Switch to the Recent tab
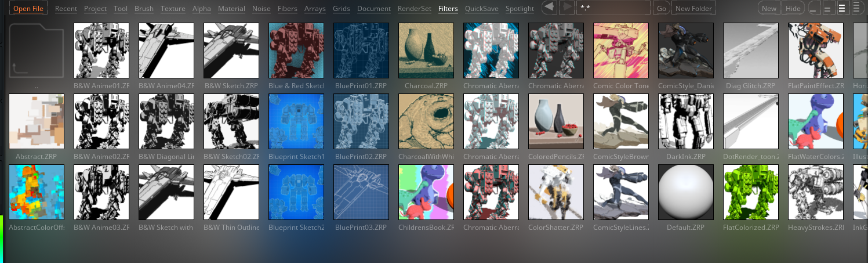Viewport: 868px width, 263px height. [x=66, y=9]
